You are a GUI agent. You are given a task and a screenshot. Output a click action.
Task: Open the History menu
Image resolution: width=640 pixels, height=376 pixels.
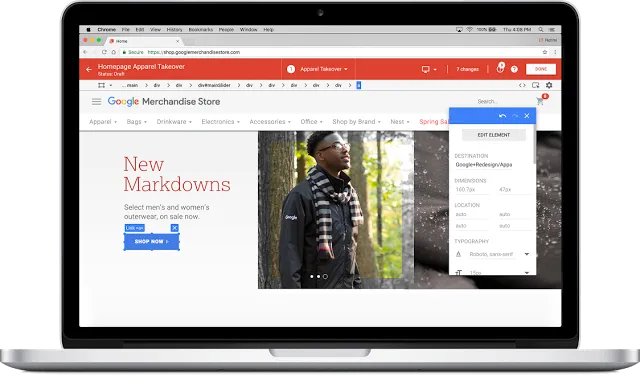[x=175, y=30]
